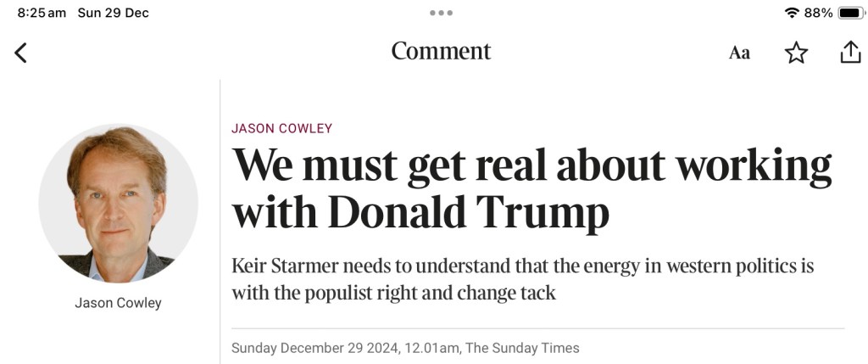Tap the 8:25 am clock in status bar
Viewport: 868px width, 364px height.
click(x=42, y=13)
